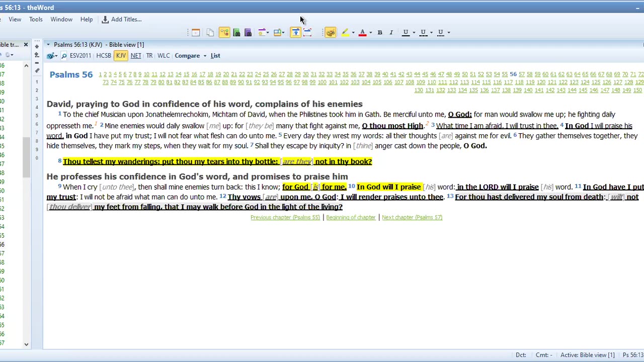The width and height of the screenshot is (644, 362).
Task: Open the highlighter color dropdown arrow
Action: 353,33
